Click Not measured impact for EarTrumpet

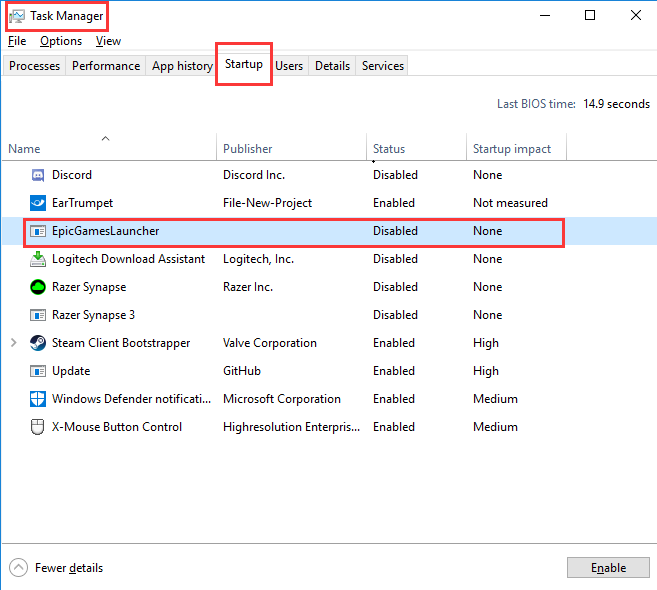[x=510, y=203]
